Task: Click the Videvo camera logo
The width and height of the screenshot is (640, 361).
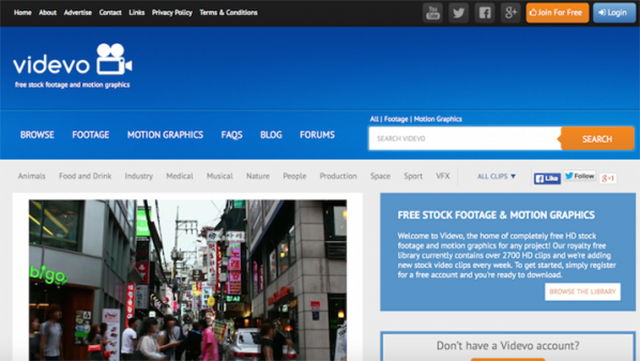Action: [x=114, y=59]
